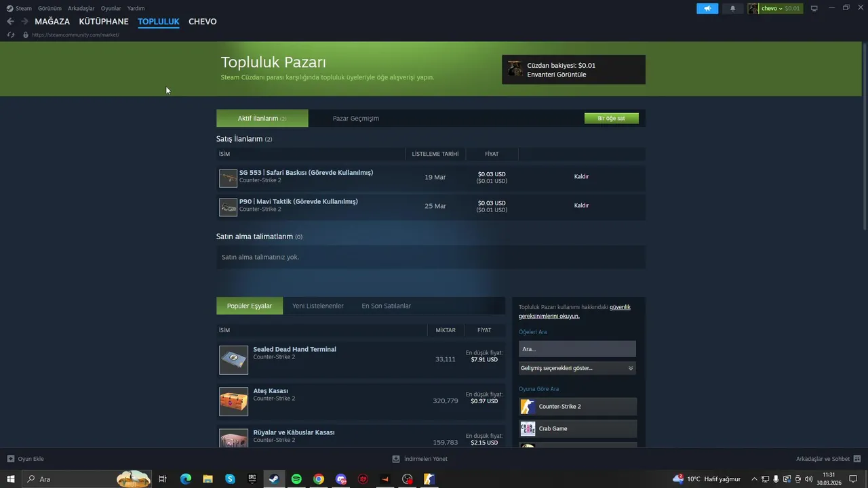Select the Aktif ilanlarım tab
The width and height of the screenshot is (868, 488).
pos(262,119)
